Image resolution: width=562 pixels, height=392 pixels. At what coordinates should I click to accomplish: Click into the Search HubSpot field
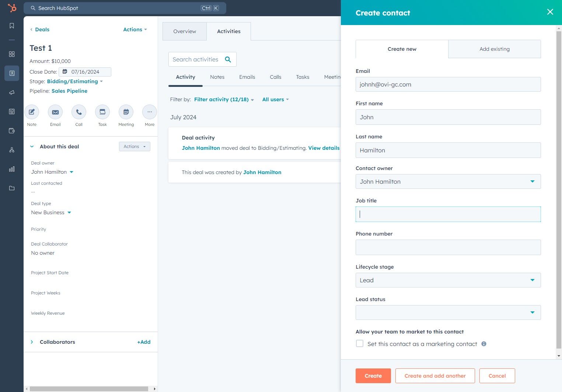125,8
